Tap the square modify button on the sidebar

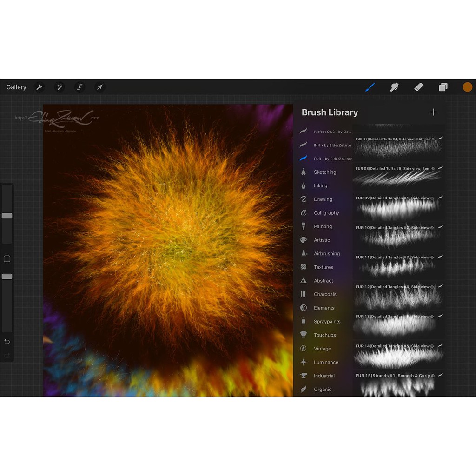point(7,258)
